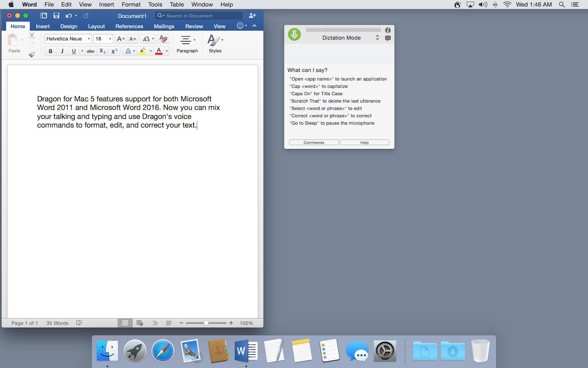588x368 pixels.
Task: Toggle Italic formatting
Action: tap(62, 51)
